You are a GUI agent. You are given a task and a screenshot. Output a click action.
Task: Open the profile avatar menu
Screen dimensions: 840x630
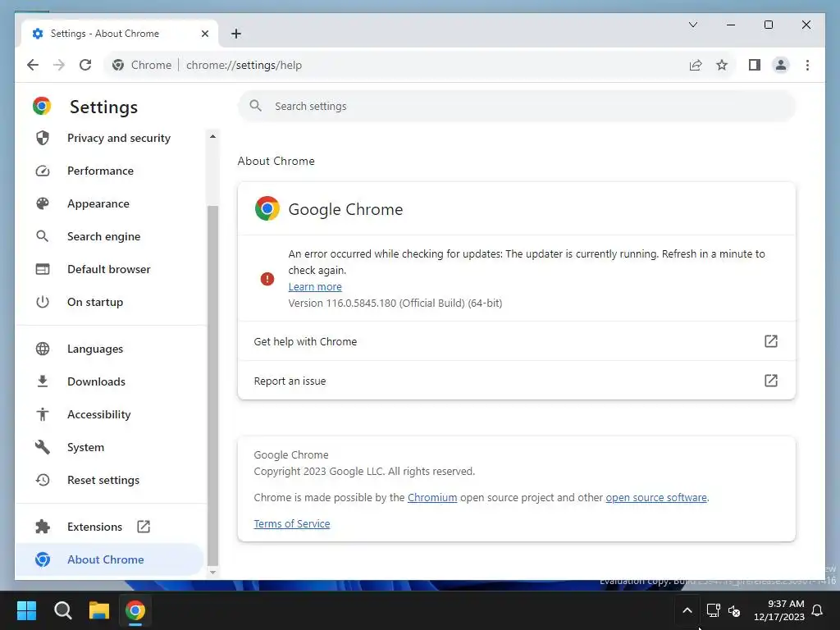[781, 65]
